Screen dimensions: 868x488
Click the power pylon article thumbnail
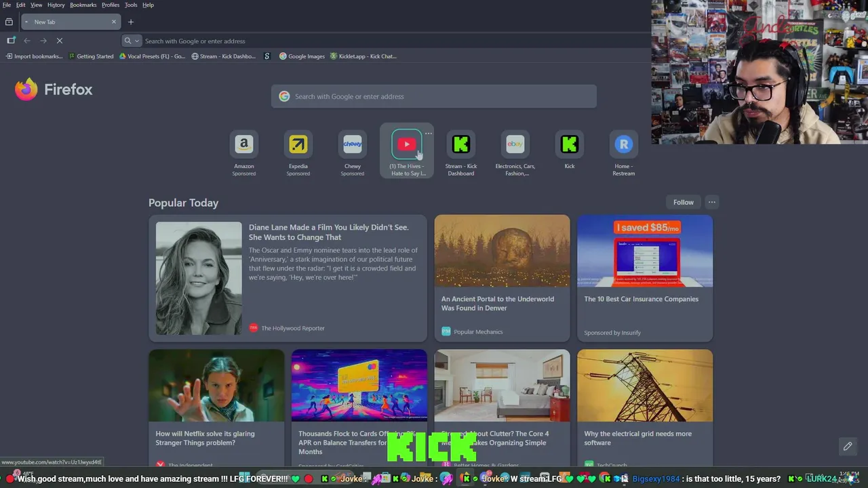click(645, 385)
